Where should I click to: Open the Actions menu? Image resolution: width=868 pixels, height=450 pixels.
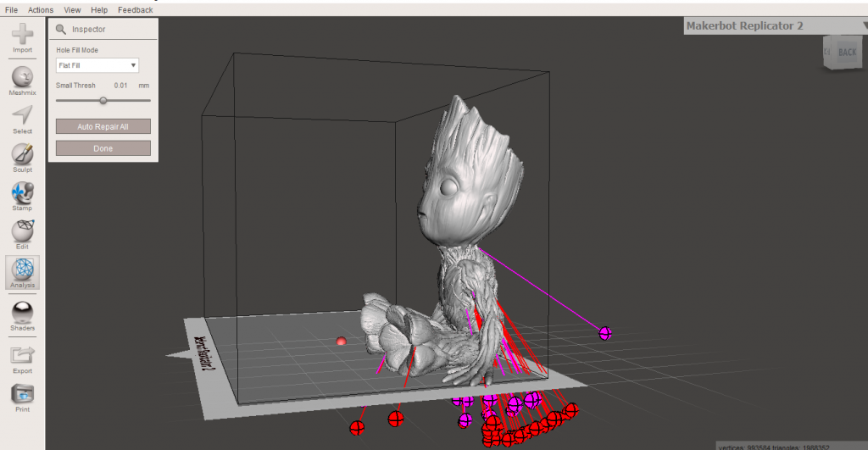pos(41,10)
